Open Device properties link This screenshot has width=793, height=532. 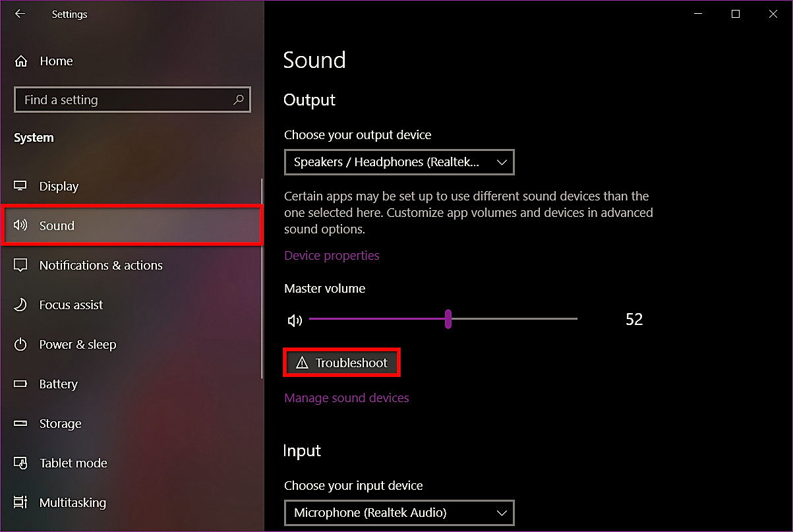(x=332, y=255)
